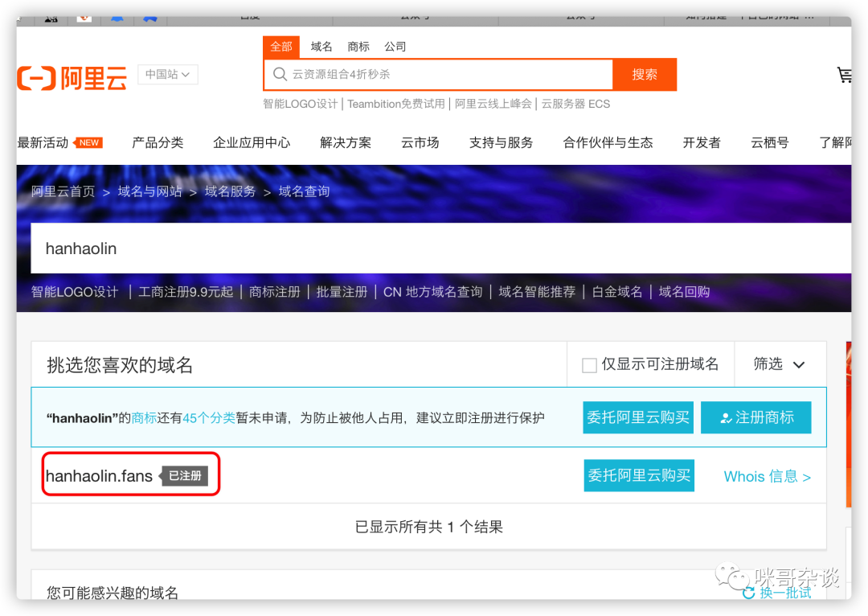Click the 注册商标 button

[756, 417]
